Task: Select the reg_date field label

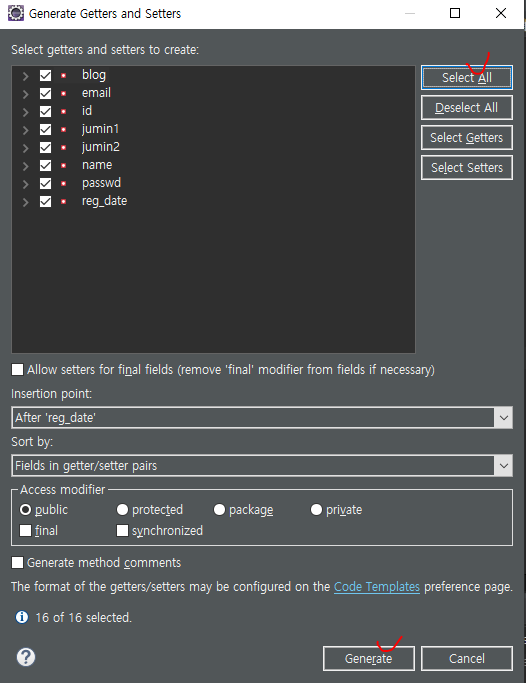Action: tap(104, 201)
